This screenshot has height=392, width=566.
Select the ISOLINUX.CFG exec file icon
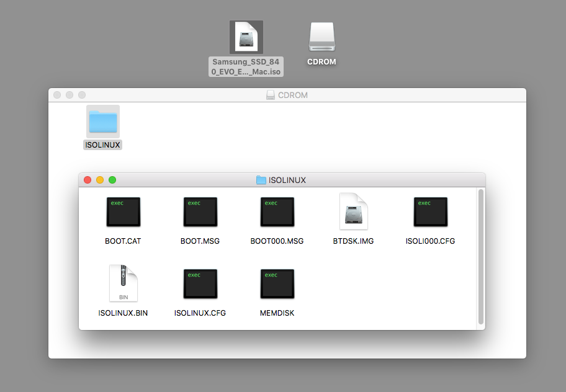tap(200, 284)
